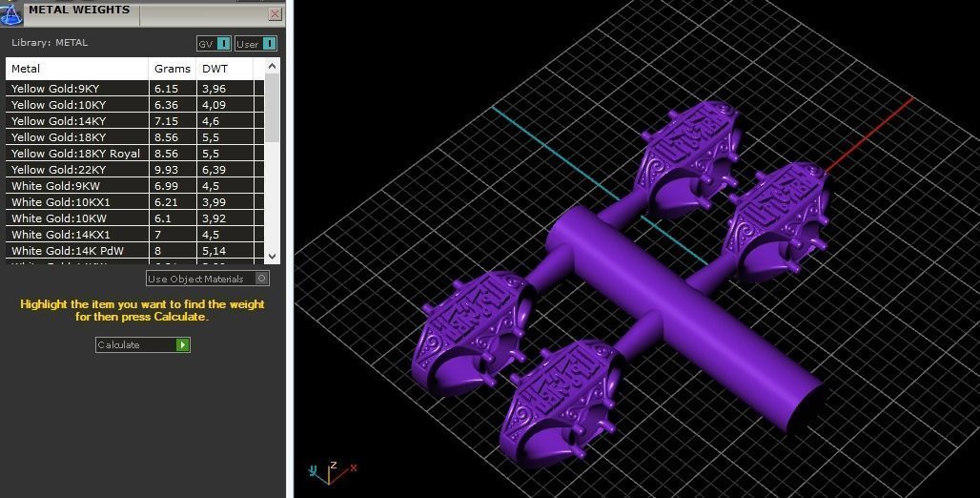Click the 9.93 grams cell
980x498 pixels.
click(x=173, y=170)
